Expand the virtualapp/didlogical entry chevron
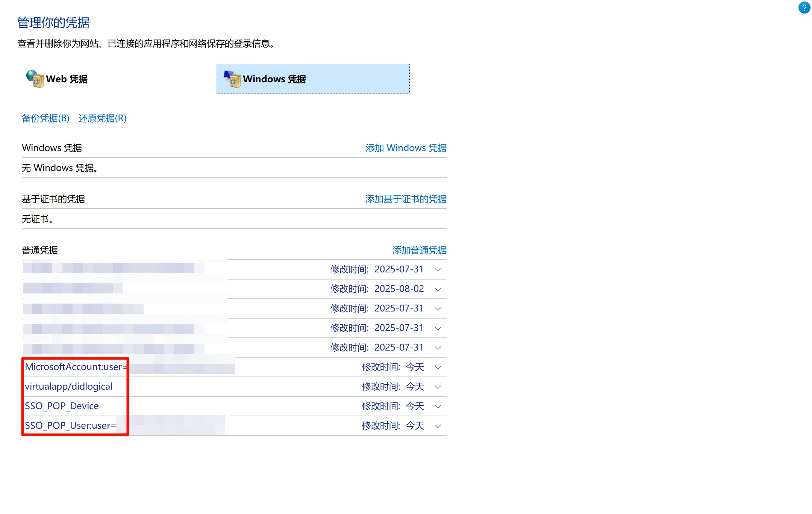The height and width of the screenshot is (514, 812). coord(438,387)
